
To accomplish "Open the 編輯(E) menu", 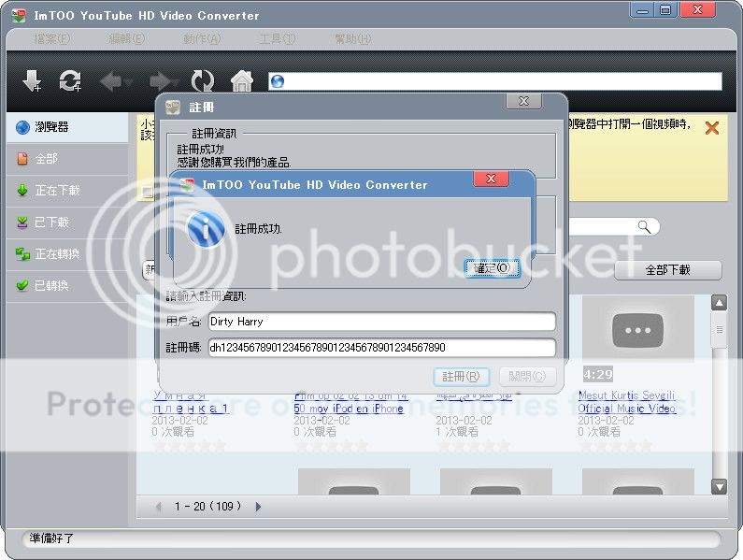I will 126,39.
